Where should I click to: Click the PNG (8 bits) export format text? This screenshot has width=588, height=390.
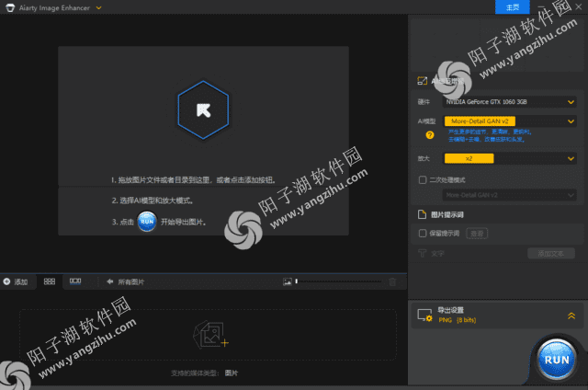pyautogui.click(x=458, y=320)
